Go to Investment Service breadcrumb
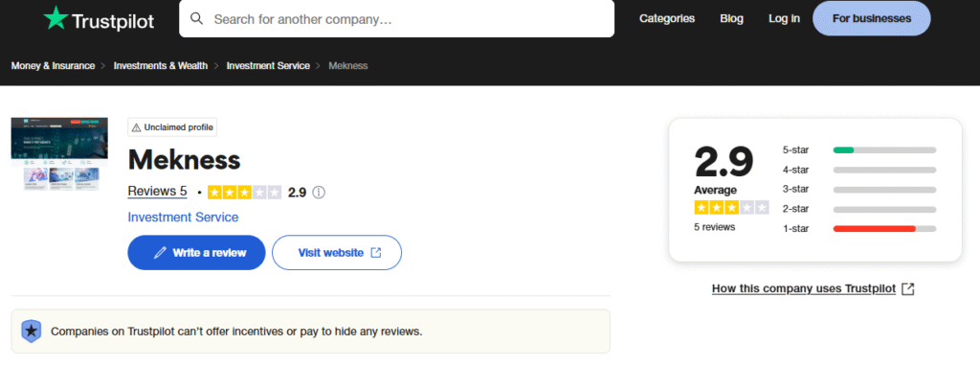This screenshot has width=980, height=367. point(268,65)
